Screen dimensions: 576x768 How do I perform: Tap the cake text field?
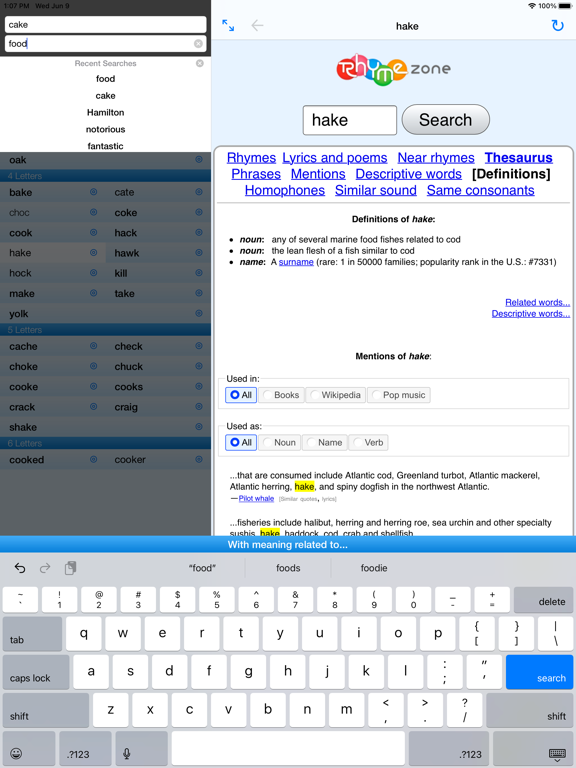tap(105, 24)
